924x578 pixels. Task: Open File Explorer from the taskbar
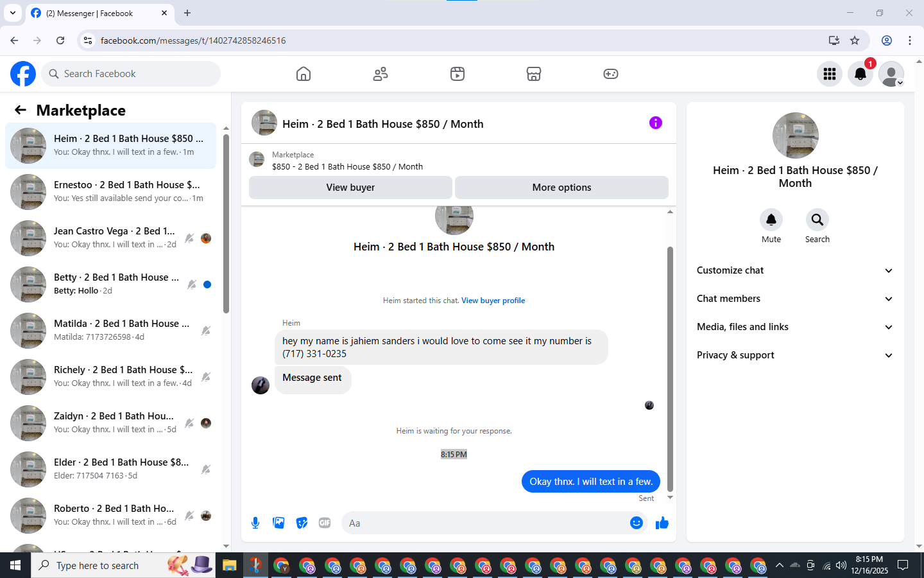pos(230,565)
